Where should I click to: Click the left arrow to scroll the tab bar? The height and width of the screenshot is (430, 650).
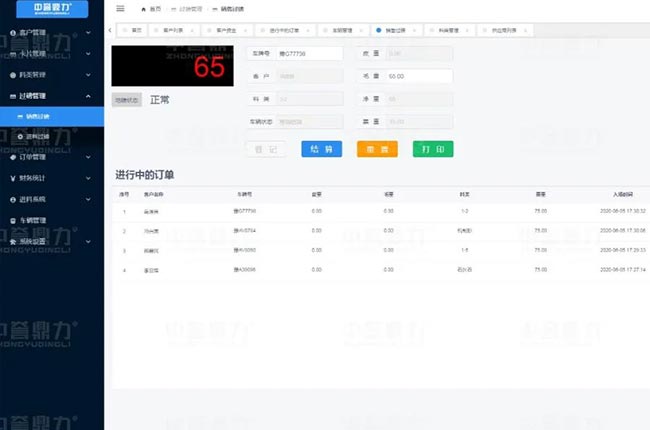(110, 30)
